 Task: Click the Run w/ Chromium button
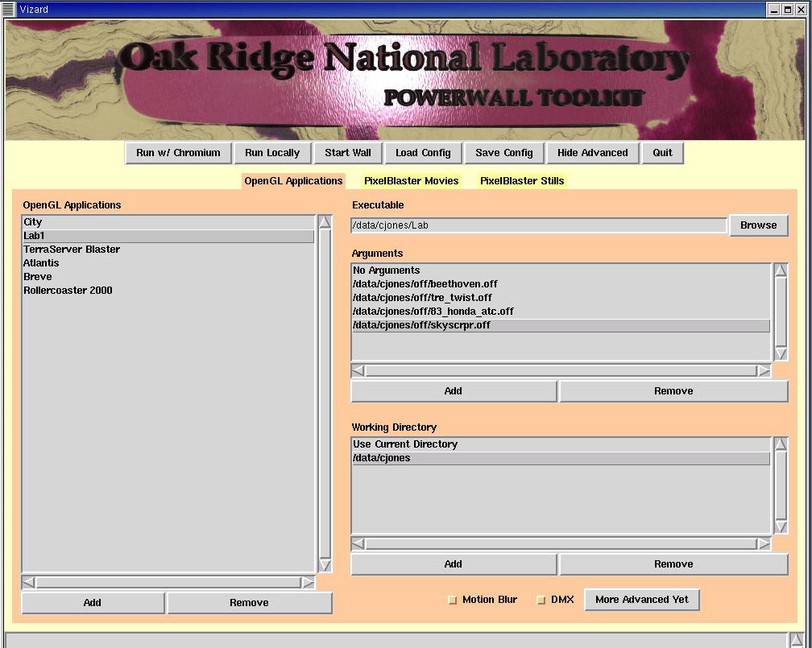(178, 153)
